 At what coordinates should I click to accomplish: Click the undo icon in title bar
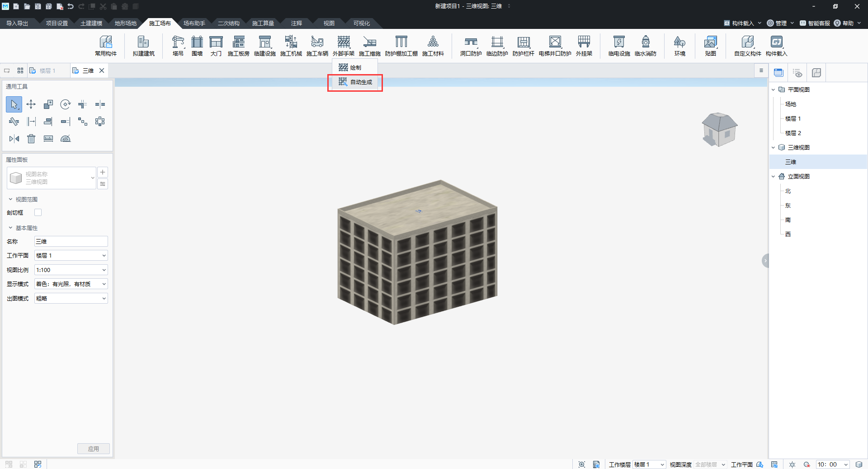[x=71, y=6]
